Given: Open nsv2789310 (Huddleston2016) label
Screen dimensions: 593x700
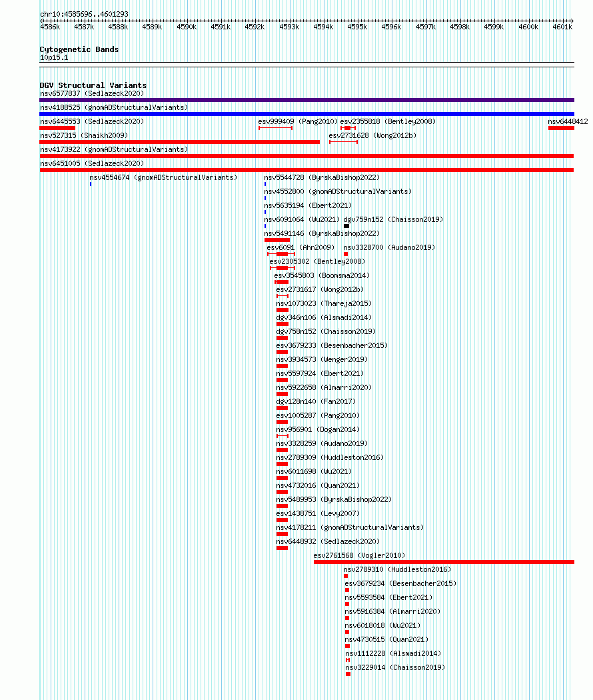Looking at the screenshot, I should [397, 569].
